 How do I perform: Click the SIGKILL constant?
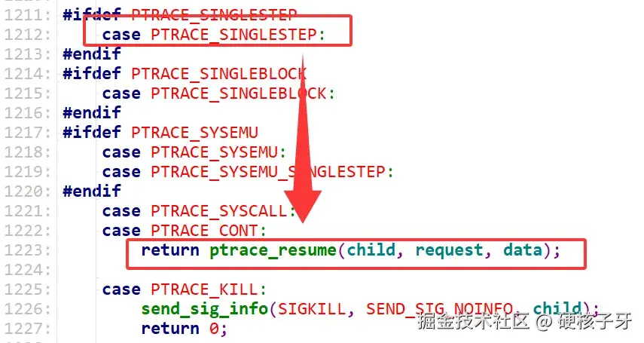(312, 309)
